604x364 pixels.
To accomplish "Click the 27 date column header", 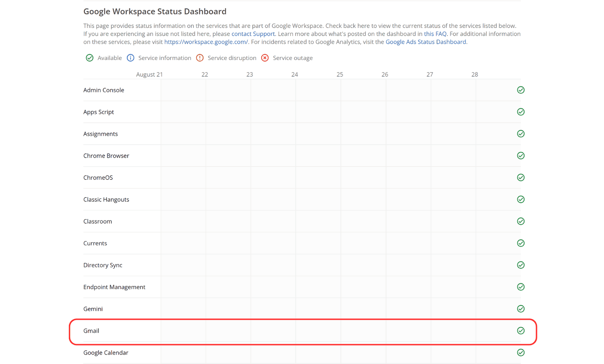I will click(x=430, y=74).
